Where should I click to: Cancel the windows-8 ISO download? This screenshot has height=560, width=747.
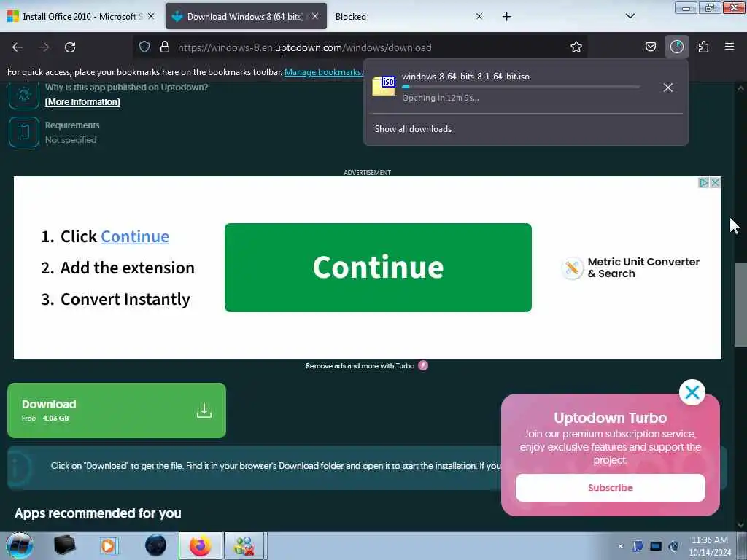point(668,87)
